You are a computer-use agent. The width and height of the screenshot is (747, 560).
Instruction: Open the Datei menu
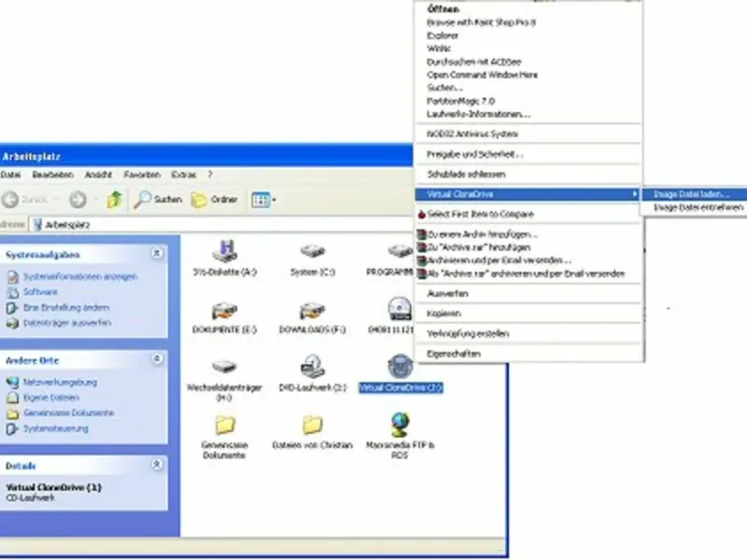click(10, 175)
